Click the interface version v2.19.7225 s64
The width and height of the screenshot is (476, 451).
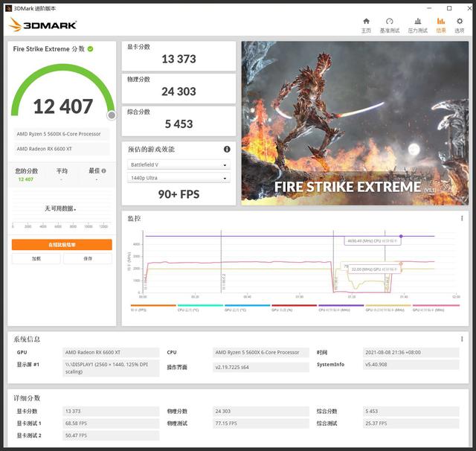[x=261, y=367]
